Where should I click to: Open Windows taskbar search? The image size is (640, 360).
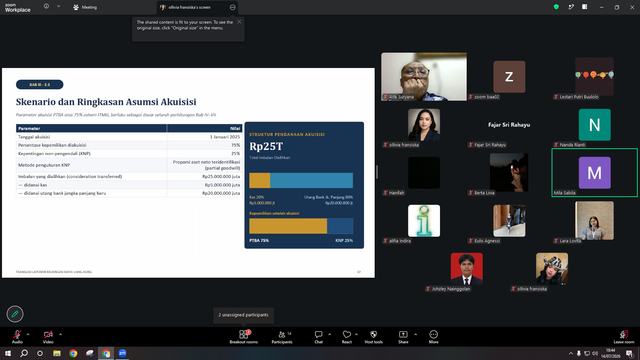click(24, 353)
